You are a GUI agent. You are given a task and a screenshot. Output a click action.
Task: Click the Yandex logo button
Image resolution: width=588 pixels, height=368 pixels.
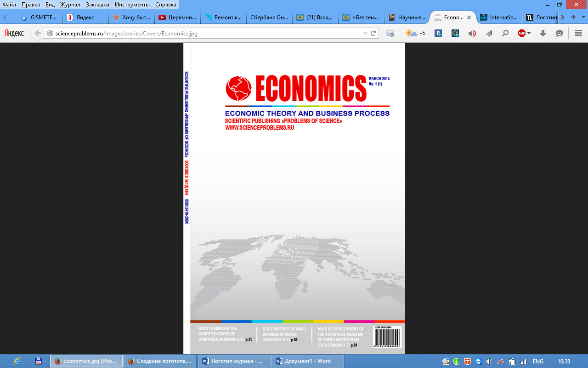pyautogui.click(x=14, y=33)
